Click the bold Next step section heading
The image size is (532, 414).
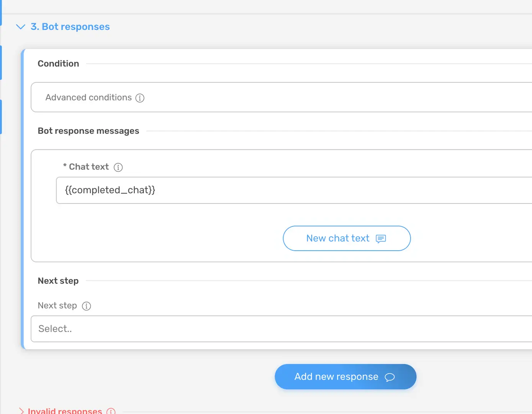[x=58, y=281]
